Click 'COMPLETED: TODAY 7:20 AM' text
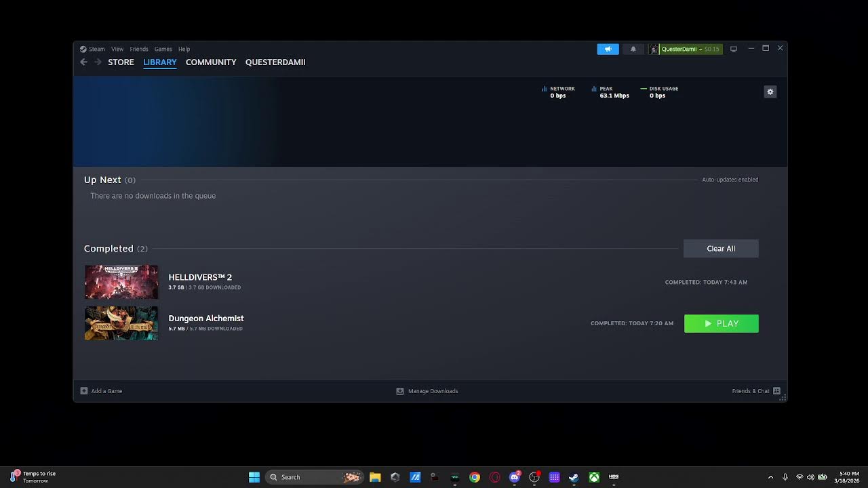Image resolution: width=868 pixels, height=488 pixels. [632, 323]
